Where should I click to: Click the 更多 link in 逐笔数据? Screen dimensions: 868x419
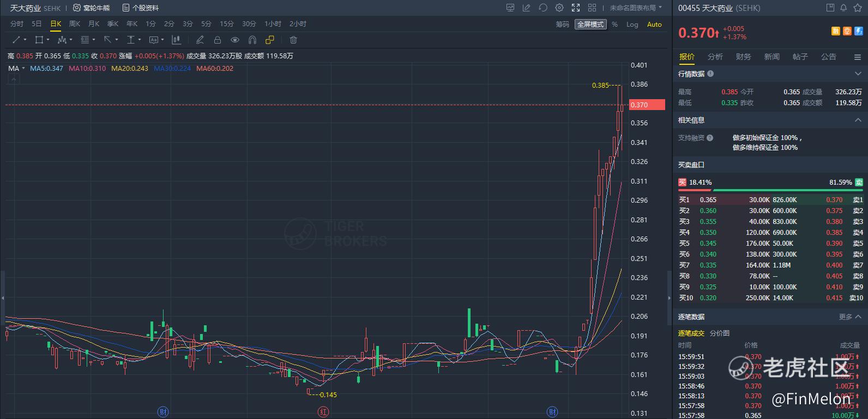849,317
